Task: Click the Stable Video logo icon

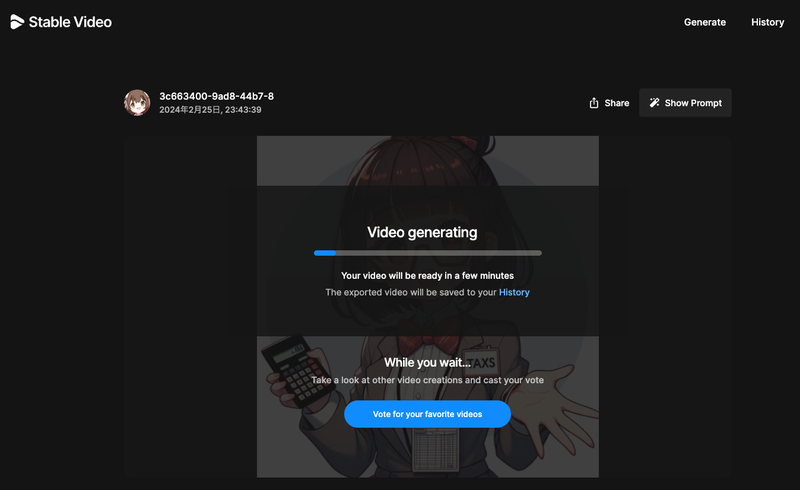Action: click(x=17, y=22)
